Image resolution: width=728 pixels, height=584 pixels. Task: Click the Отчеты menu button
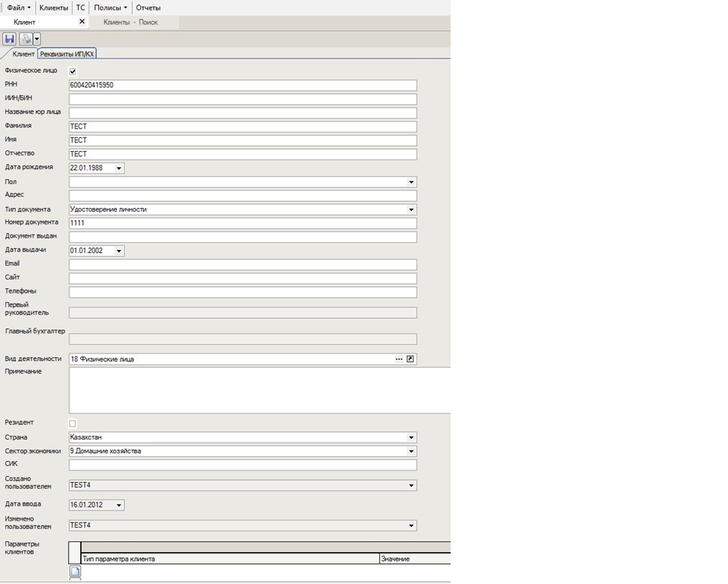point(148,7)
